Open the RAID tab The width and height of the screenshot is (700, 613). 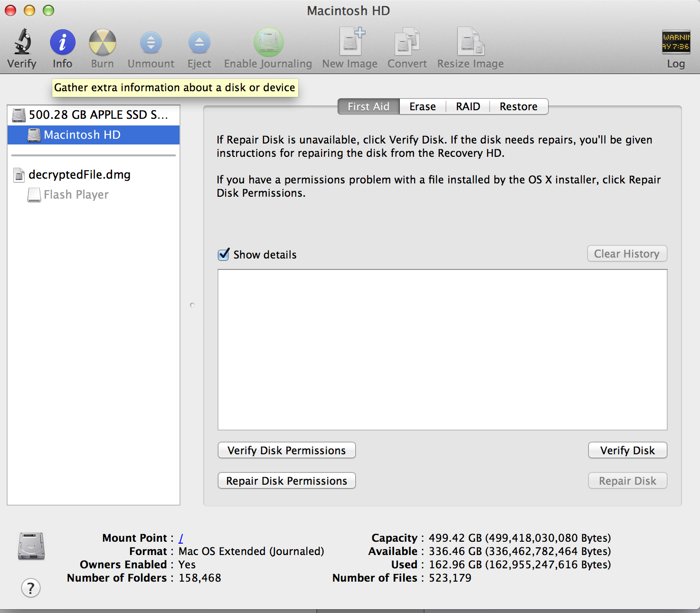(468, 106)
